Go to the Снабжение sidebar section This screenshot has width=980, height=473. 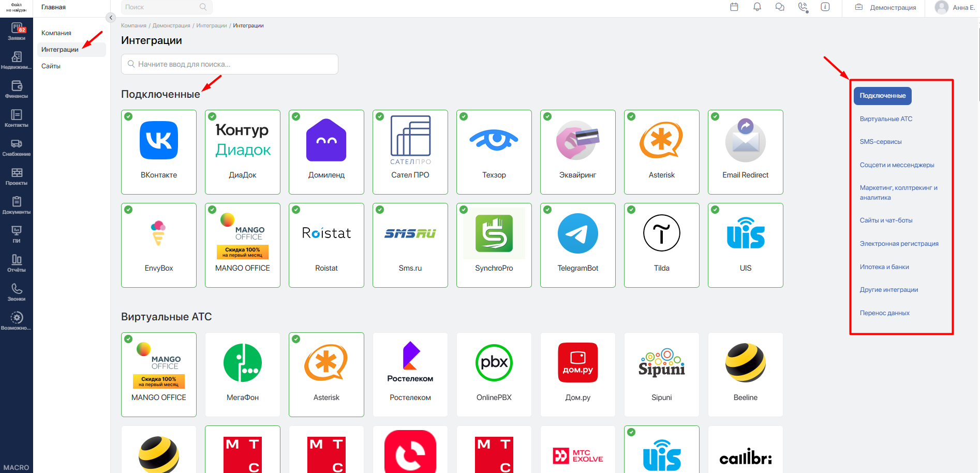(17, 147)
